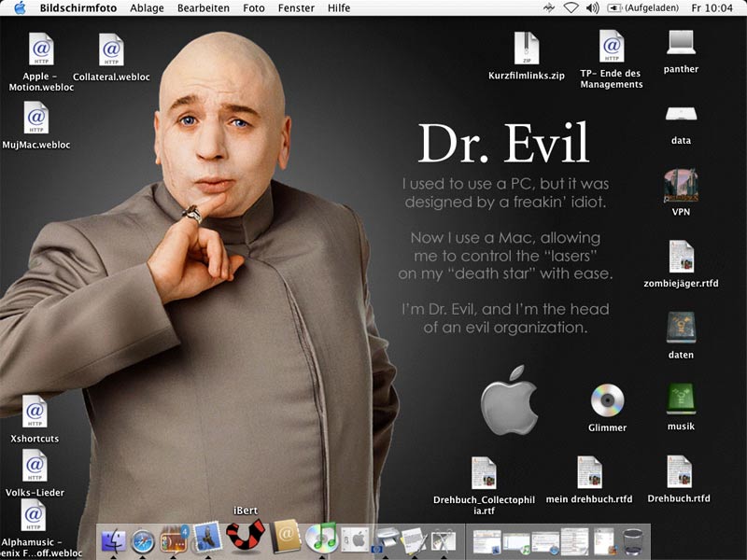Select the MujMac.webloc icon
Screen dimensions: 747x560
[36, 118]
